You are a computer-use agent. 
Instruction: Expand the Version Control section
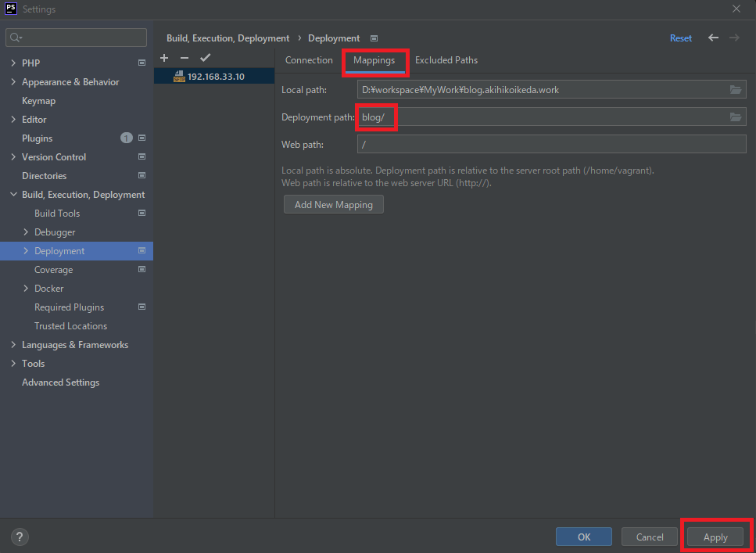point(13,157)
